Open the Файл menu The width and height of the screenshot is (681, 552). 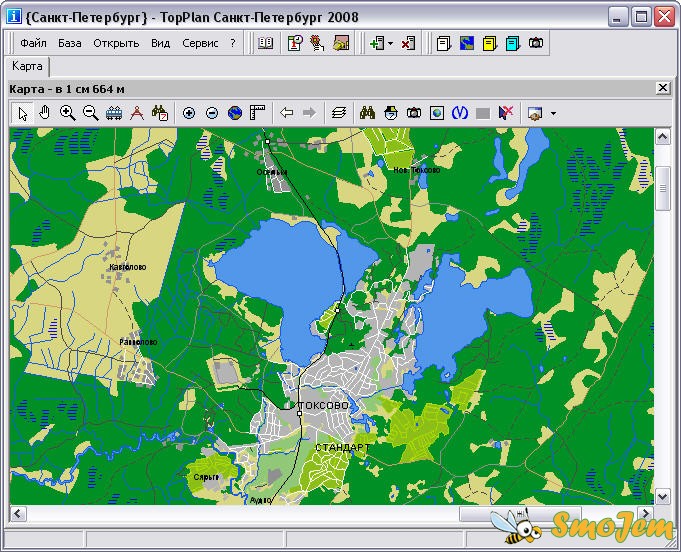click(x=33, y=43)
